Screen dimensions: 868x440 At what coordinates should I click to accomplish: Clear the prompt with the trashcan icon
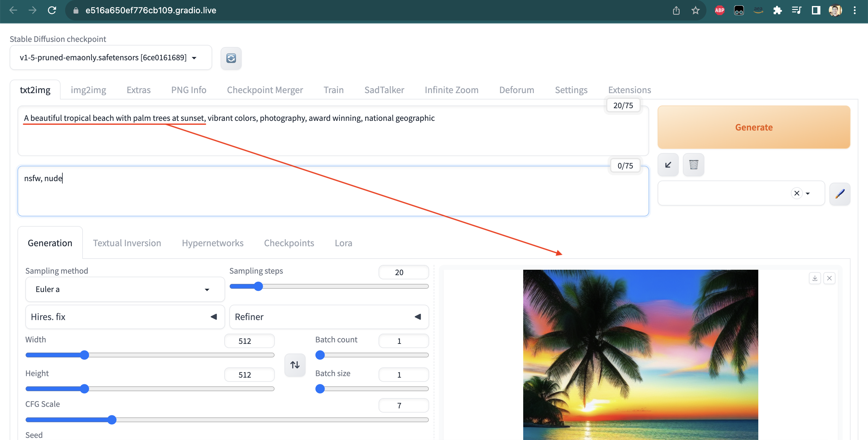point(693,165)
